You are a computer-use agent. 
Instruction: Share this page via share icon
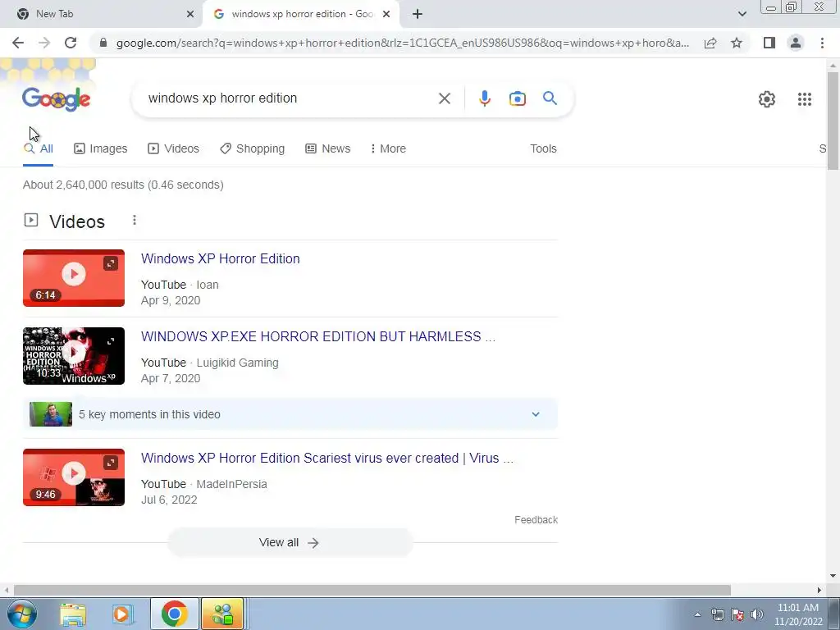(710, 43)
